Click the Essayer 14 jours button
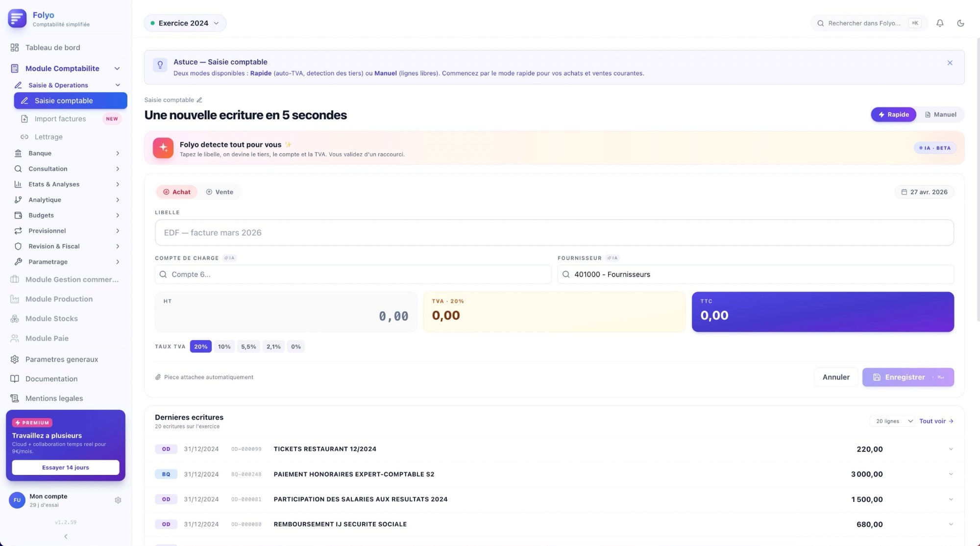The image size is (980, 546). pos(66,467)
